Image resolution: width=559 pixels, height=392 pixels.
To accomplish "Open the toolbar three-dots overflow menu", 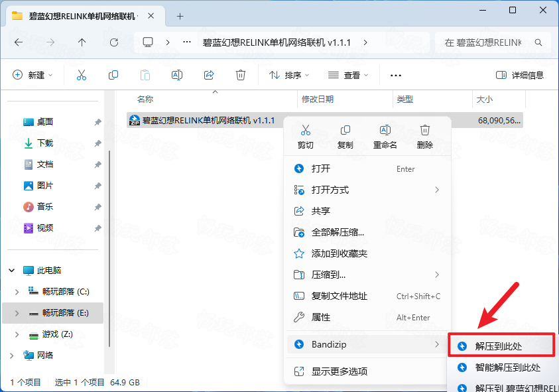I will (x=396, y=75).
